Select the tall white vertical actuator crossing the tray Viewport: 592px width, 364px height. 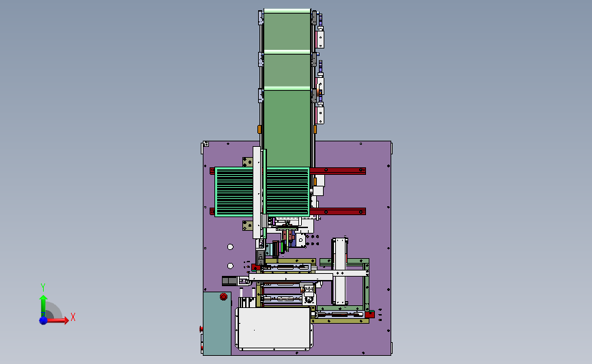click(x=257, y=193)
